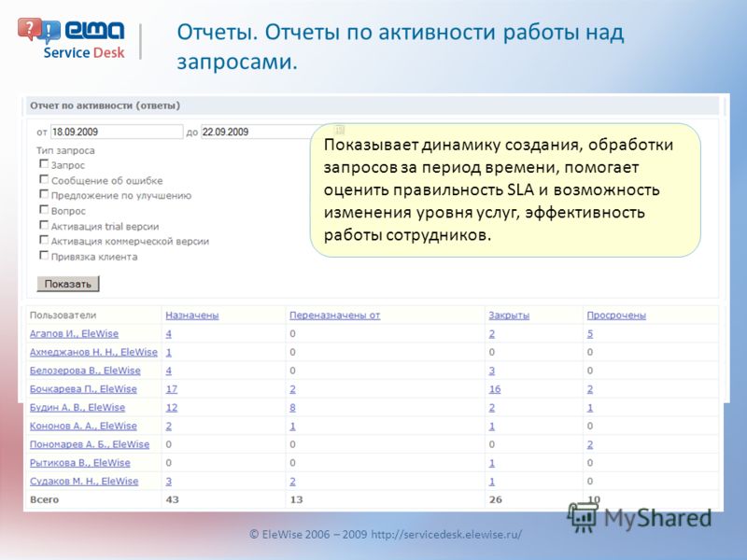Open Белозерова's Назначены count of 4
Viewport: 747px width, 560px height.
point(169,371)
